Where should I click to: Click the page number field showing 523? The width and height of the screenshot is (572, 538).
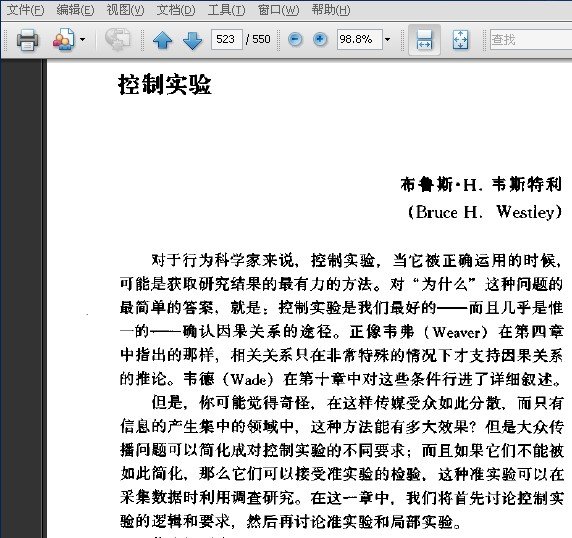tap(227, 39)
